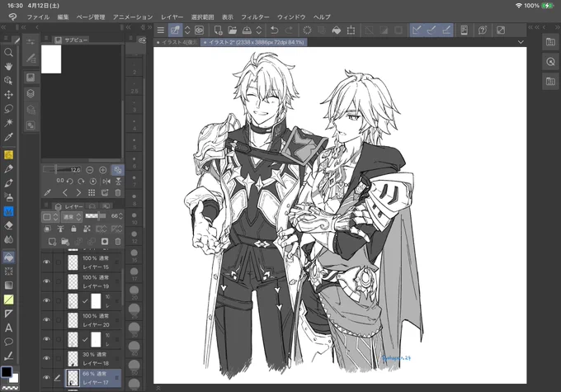561x392 pixels.
Task: Open the command bar hamburger menu
Action: pos(161,31)
